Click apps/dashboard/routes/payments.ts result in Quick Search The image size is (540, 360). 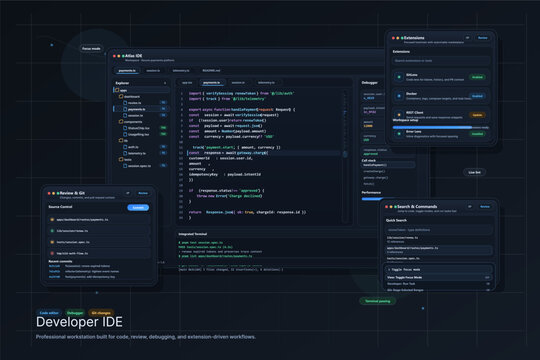(439, 250)
